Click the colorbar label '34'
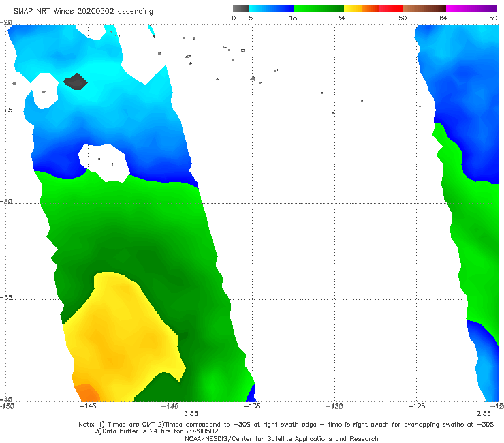Screen dimensions: 504x443 pos(341,18)
